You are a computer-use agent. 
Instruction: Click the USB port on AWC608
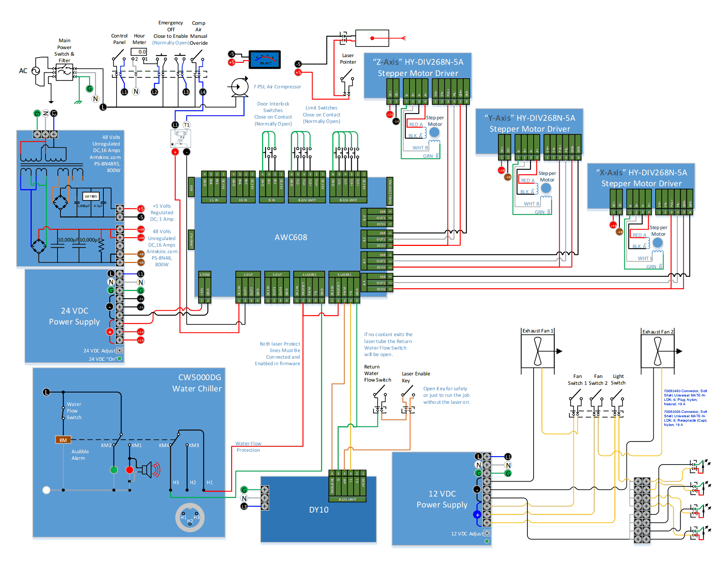191,187
